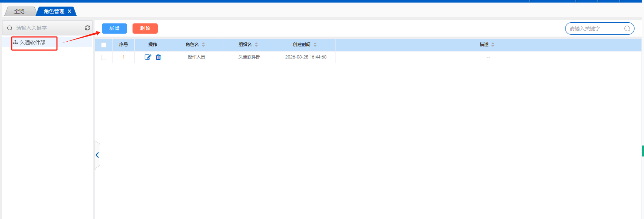Switch to the 全览 tab

click(19, 11)
